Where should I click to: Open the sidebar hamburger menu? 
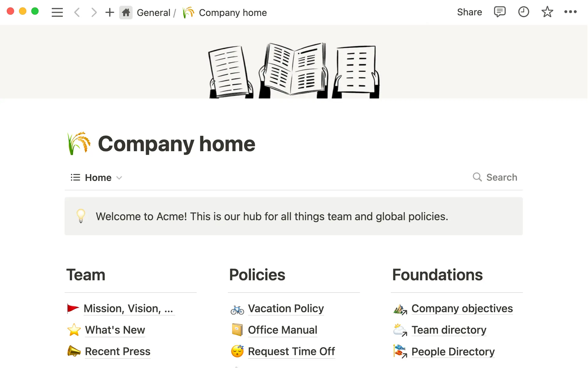pos(57,13)
